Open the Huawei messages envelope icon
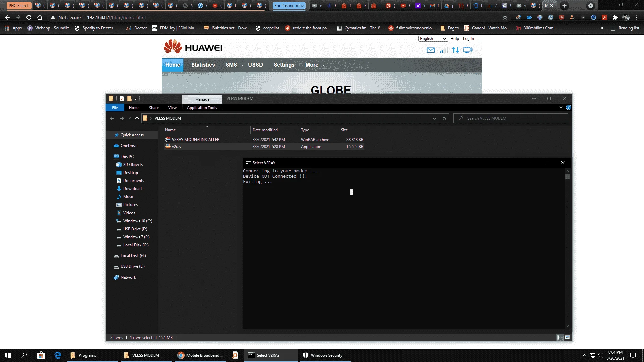The image size is (644, 362). click(x=431, y=50)
